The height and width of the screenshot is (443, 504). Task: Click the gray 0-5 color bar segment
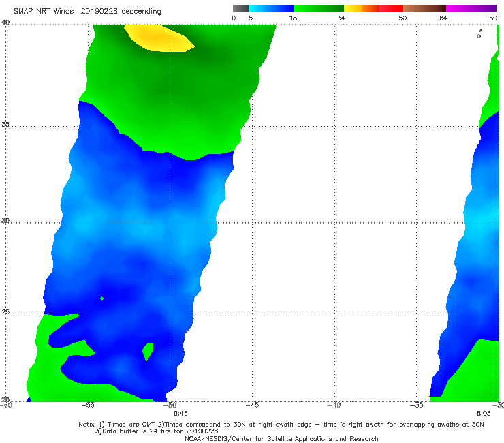pos(241,8)
